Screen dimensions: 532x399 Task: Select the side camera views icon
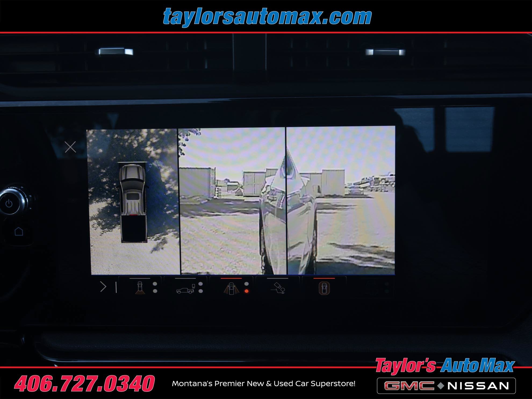[231, 289]
